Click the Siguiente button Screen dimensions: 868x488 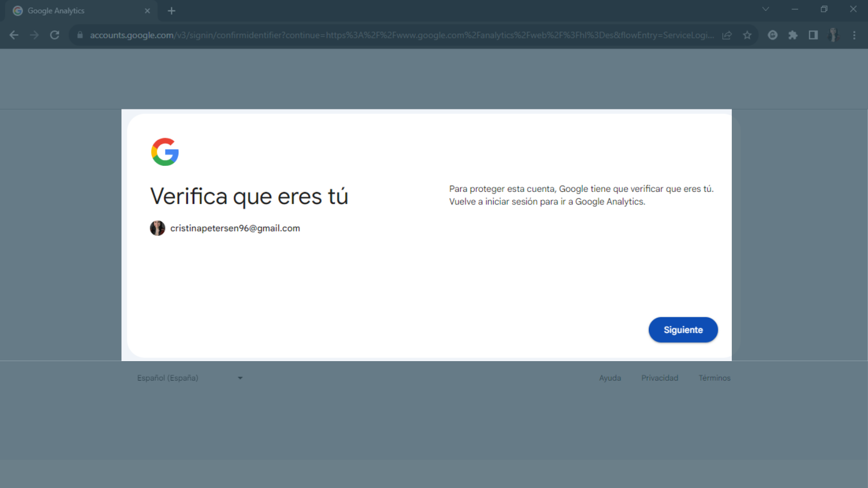pos(683,330)
